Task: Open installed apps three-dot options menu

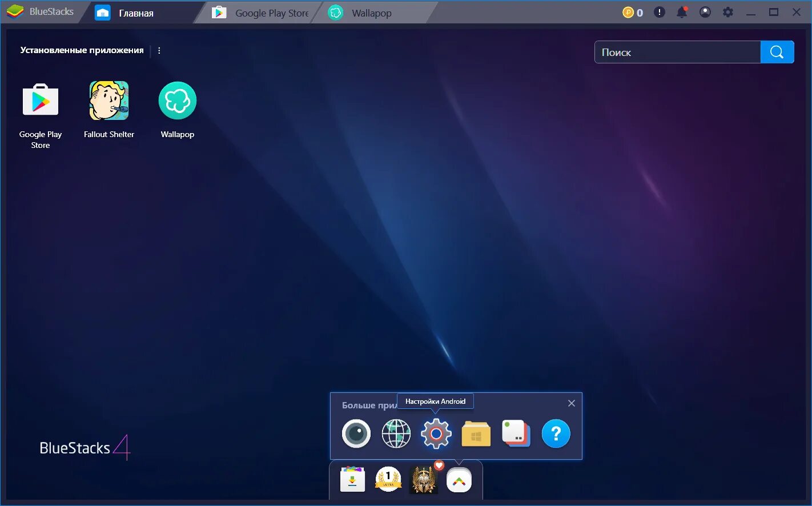Action: click(159, 50)
